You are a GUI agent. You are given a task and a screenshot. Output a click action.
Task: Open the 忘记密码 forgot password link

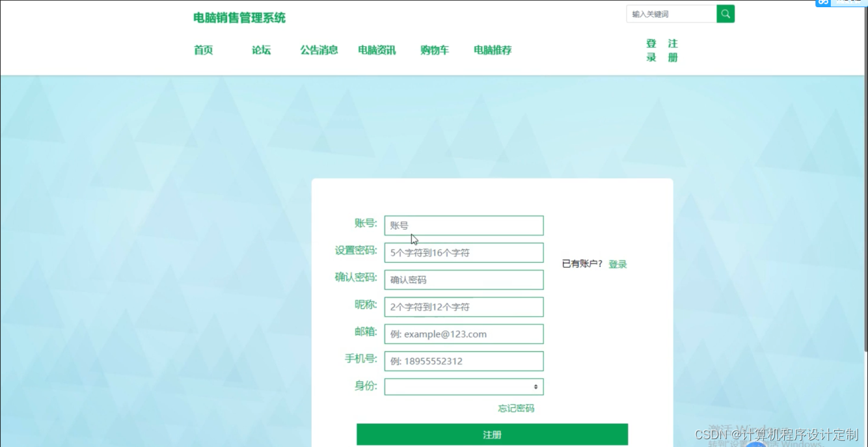click(515, 408)
